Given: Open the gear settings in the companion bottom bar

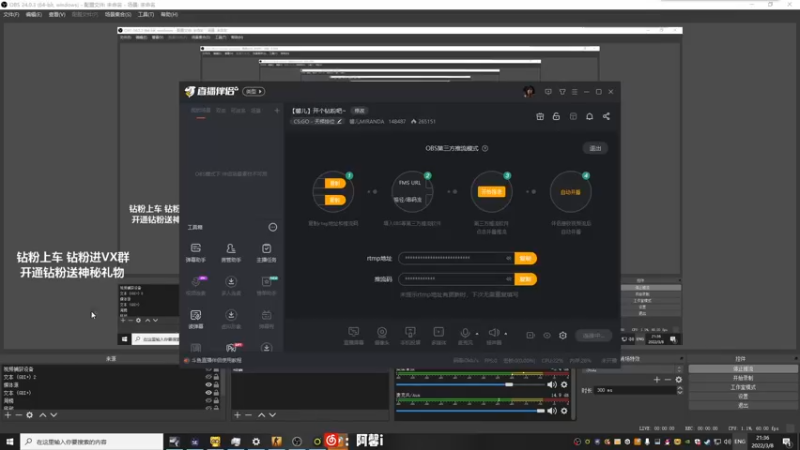Looking at the screenshot, I should coord(563,336).
